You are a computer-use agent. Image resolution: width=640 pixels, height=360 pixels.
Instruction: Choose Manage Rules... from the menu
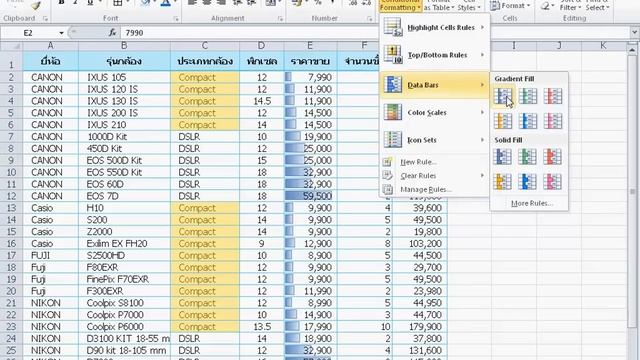point(434,189)
